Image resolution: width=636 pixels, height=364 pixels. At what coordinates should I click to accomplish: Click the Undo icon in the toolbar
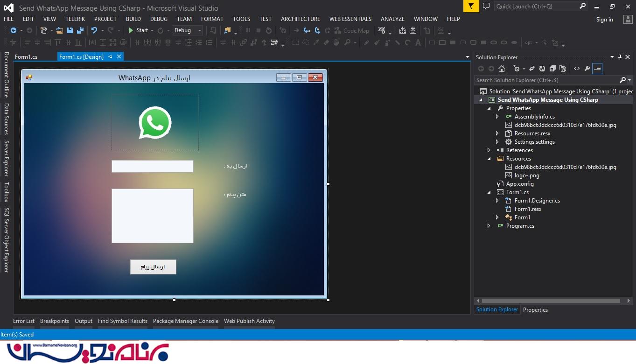pyautogui.click(x=94, y=30)
